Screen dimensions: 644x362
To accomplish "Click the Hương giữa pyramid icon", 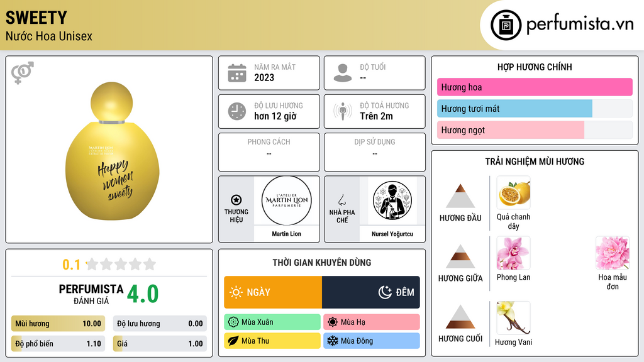I will (x=460, y=256).
